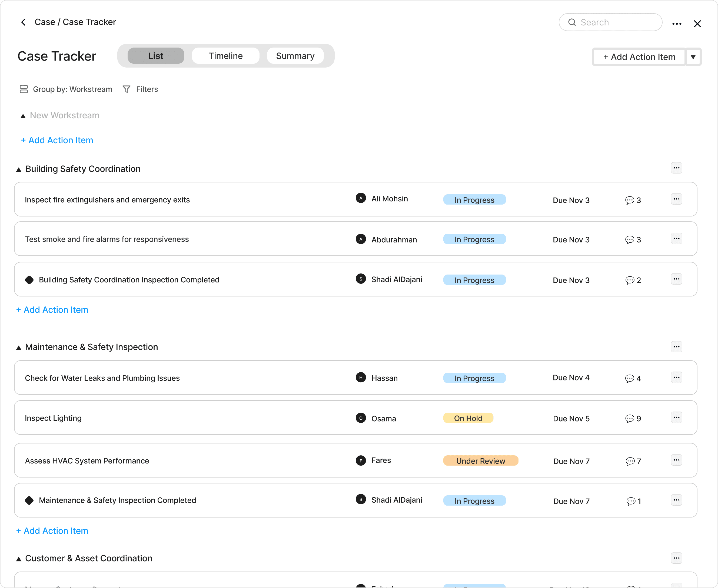Viewport: 718px width, 588px height.
Task: Click Ali Mohsin's avatar icon
Action: coord(361,198)
